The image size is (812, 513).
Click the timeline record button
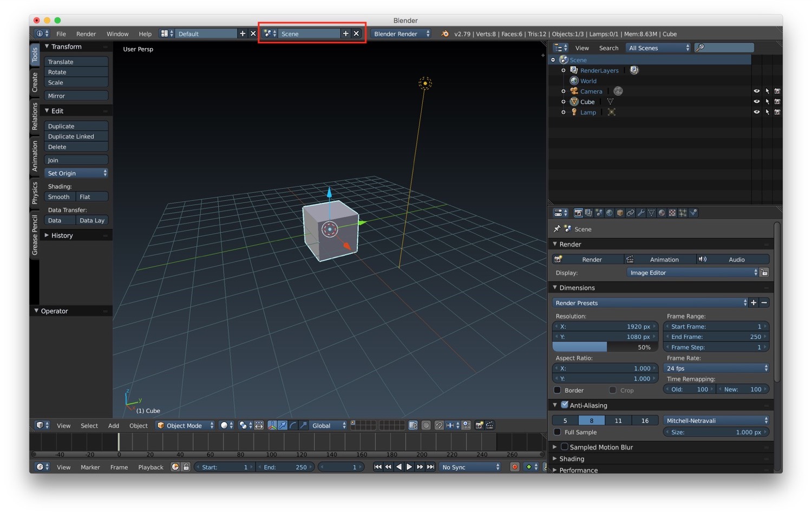[x=515, y=467]
